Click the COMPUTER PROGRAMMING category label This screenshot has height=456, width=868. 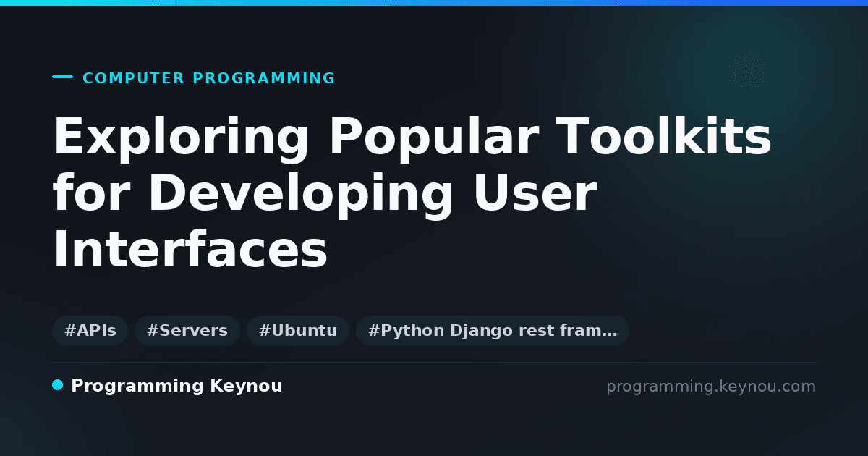(209, 78)
